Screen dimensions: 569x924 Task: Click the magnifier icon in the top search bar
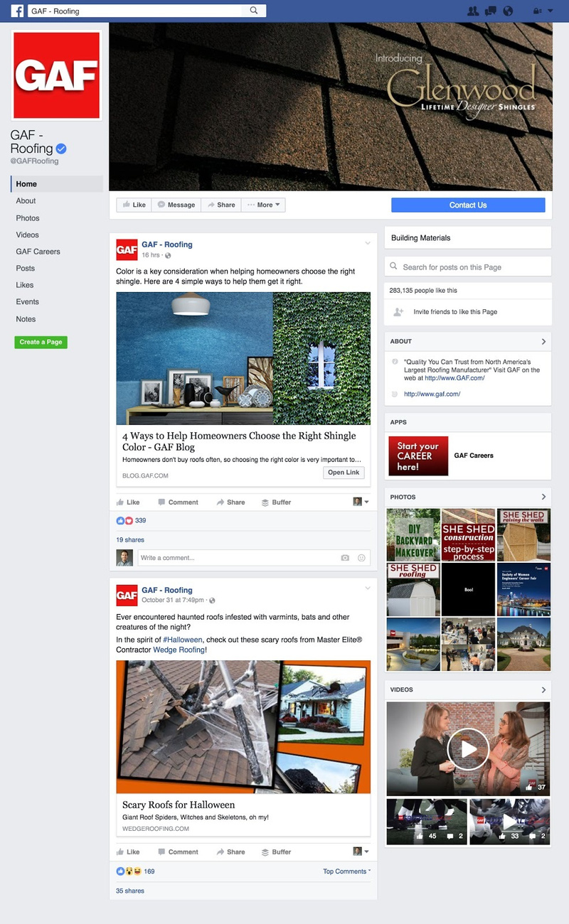point(254,11)
